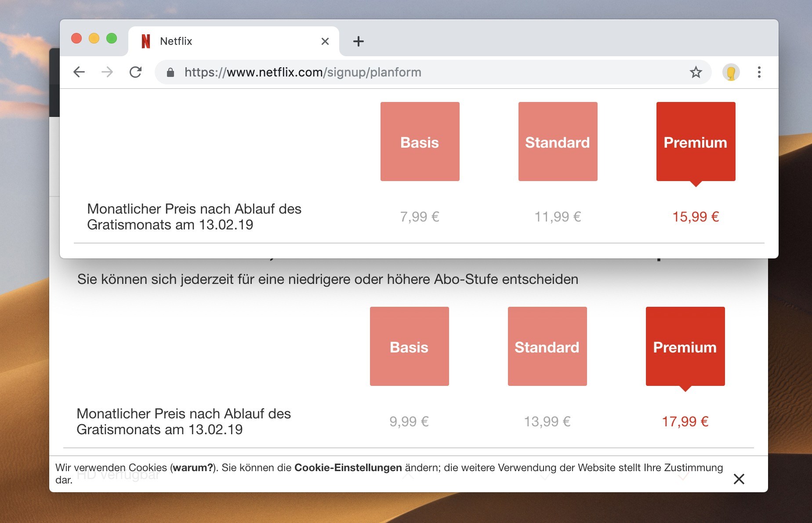Choose the Standard plan in the back window
This screenshot has width=812, height=523.
coord(547,346)
